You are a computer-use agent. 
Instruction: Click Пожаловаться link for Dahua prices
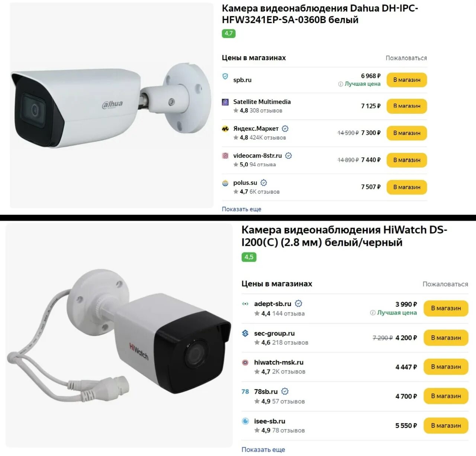click(x=406, y=58)
